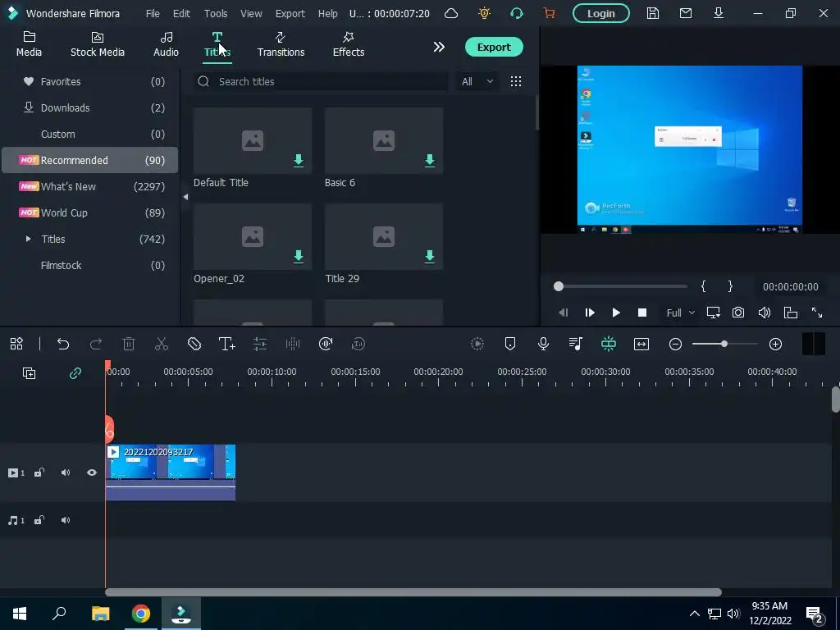Viewport: 840px width, 630px height.
Task: Record voiceover with the microphone icon
Action: [543, 344]
